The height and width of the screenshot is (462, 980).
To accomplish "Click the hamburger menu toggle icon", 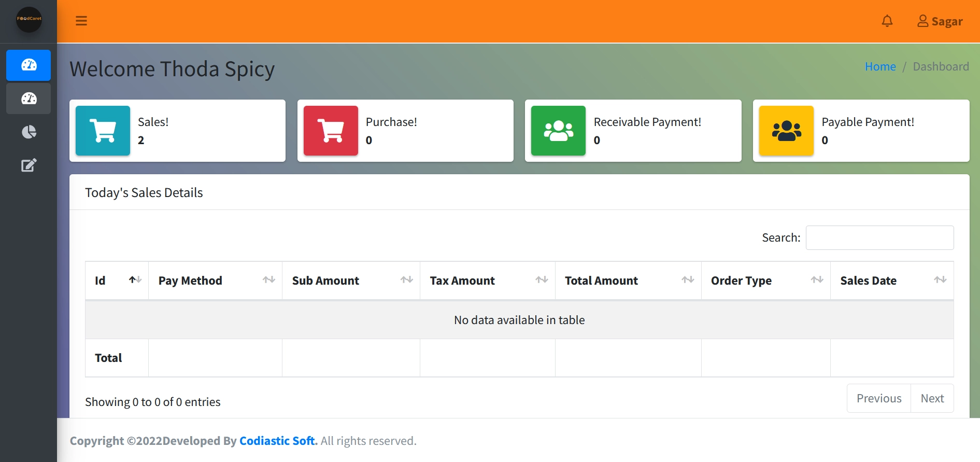I will coord(81,21).
